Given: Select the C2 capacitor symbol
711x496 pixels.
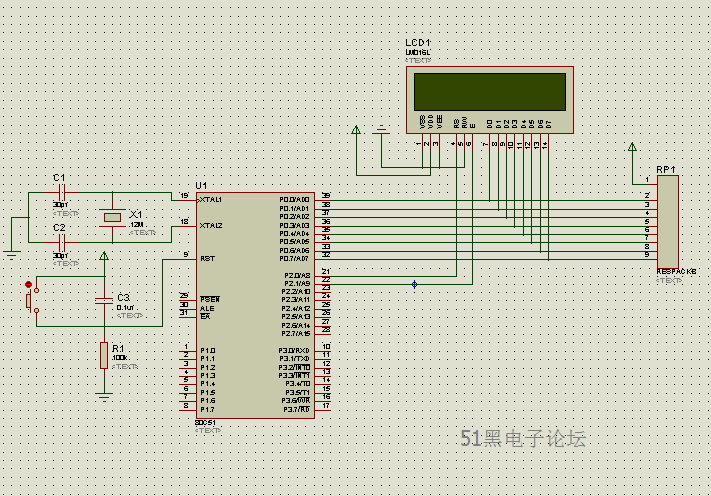Looking at the screenshot, I should tap(63, 242).
